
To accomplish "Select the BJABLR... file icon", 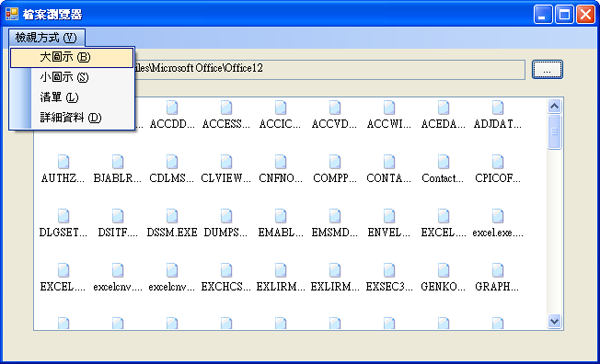I will pos(118,162).
